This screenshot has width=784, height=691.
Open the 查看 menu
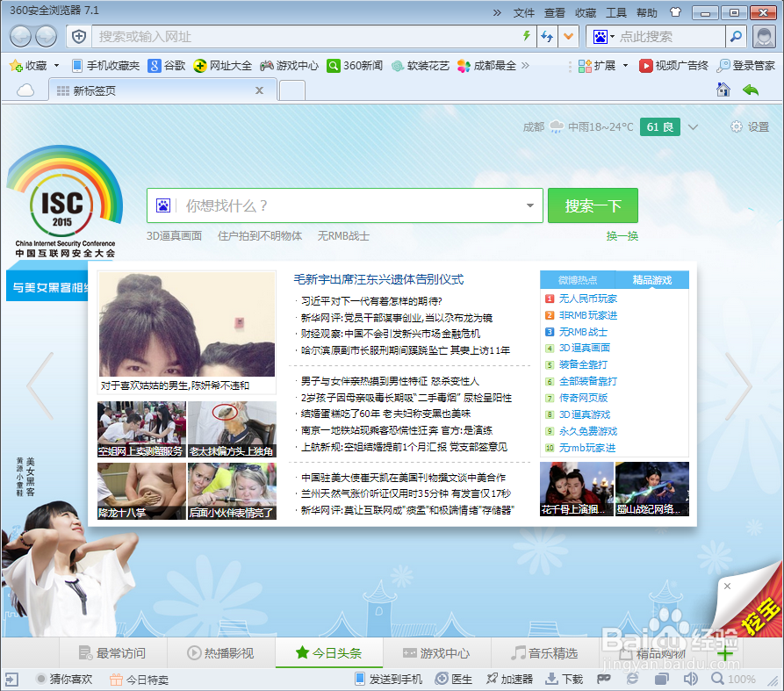tap(555, 12)
